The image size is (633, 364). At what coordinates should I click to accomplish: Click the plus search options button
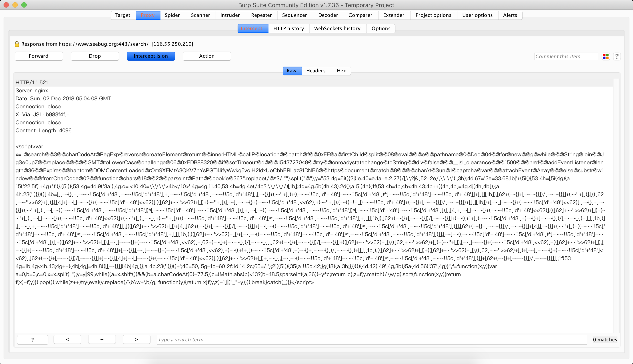click(x=102, y=340)
